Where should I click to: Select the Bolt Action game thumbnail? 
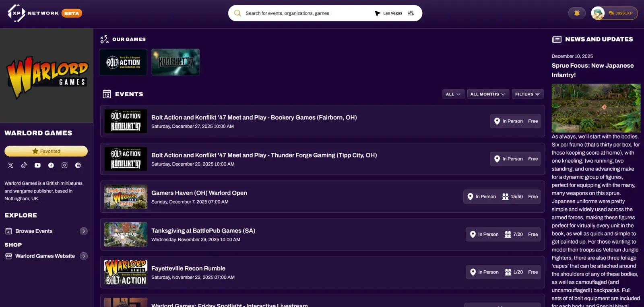click(x=123, y=62)
